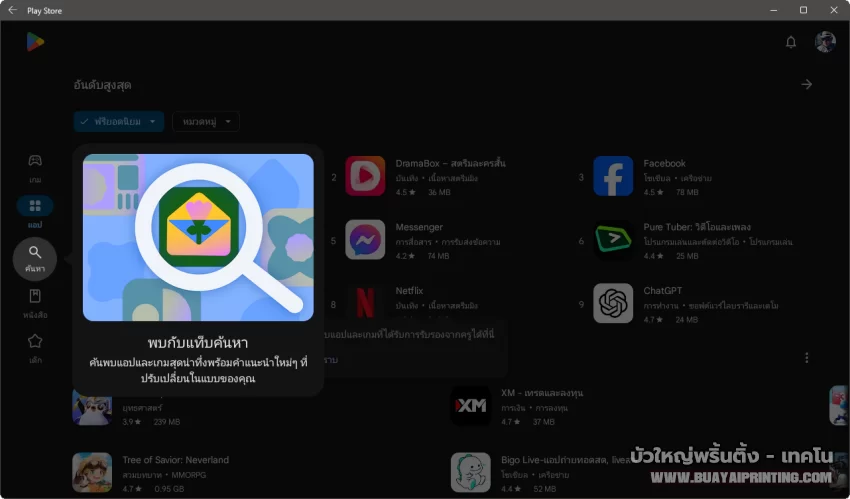
Task: Go back using the title bar arrow
Action: point(13,9)
